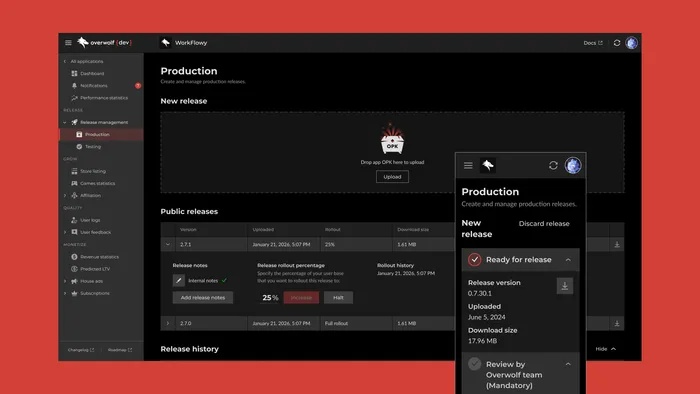Open the user avatar in main header
The image size is (700, 394).
631,43
